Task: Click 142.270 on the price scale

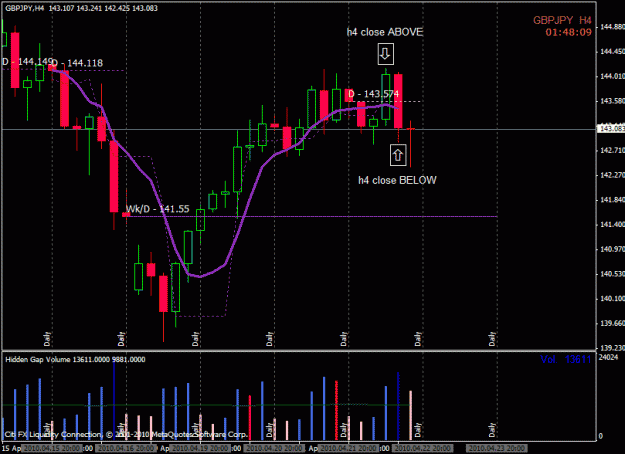Action: point(612,175)
